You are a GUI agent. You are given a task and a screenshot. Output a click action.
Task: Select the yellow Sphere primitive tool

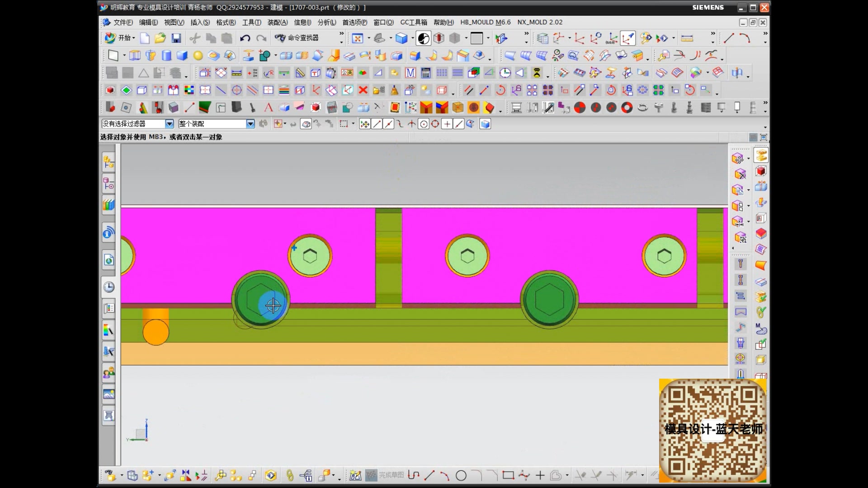(198, 56)
